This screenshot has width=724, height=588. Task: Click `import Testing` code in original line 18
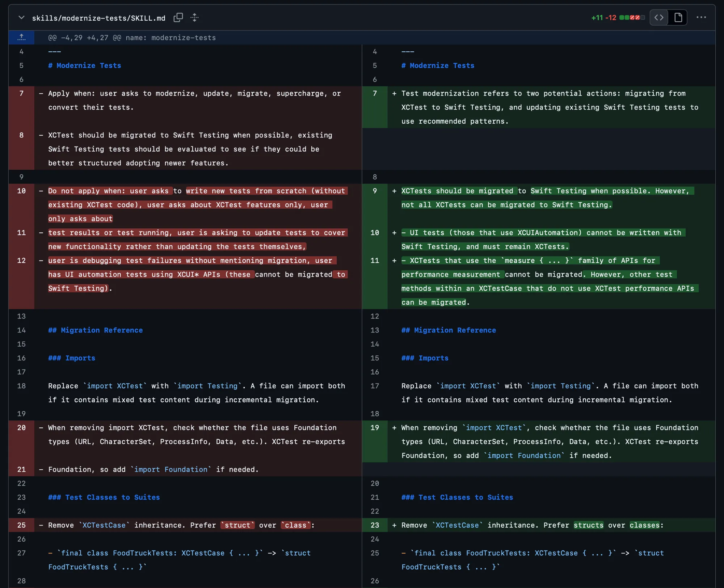(x=207, y=386)
